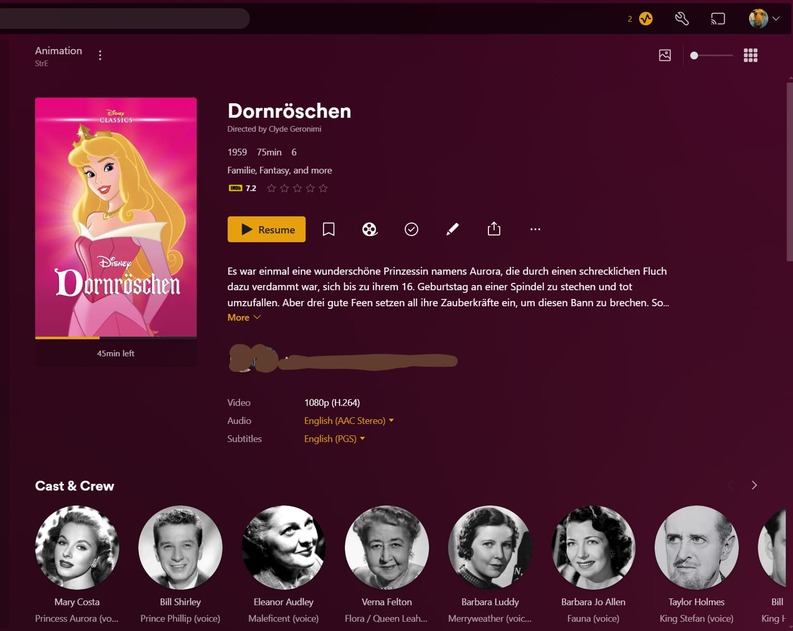Screen dimensions: 793x631
Task: Click the Animation library title
Action: tap(58, 51)
